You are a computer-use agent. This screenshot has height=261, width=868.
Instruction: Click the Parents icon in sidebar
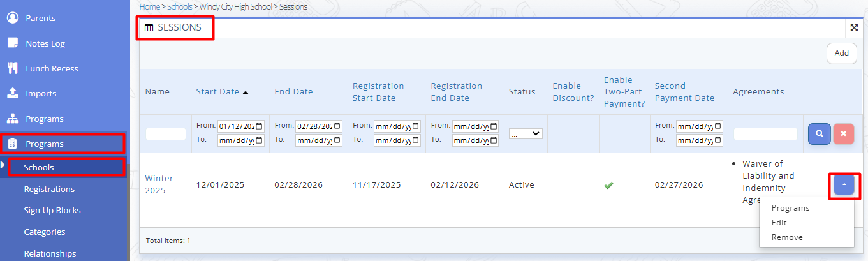click(12, 18)
